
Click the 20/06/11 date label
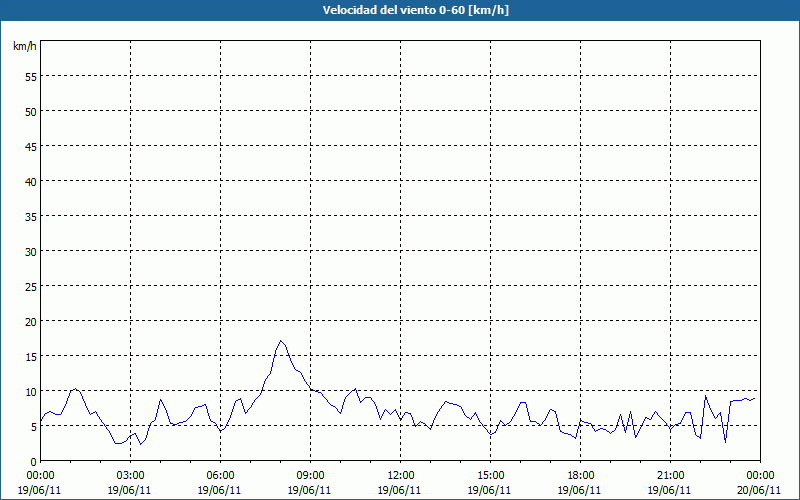[x=760, y=490]
